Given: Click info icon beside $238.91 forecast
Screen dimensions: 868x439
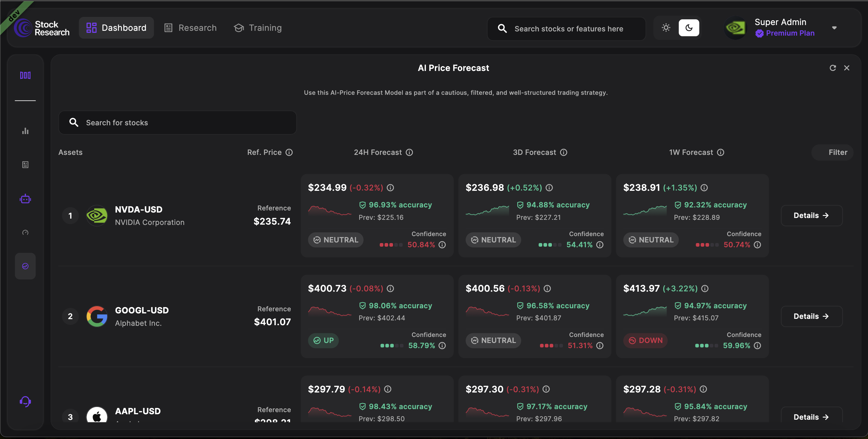Looking at the screenshot, I should click(x=704, y=187).
